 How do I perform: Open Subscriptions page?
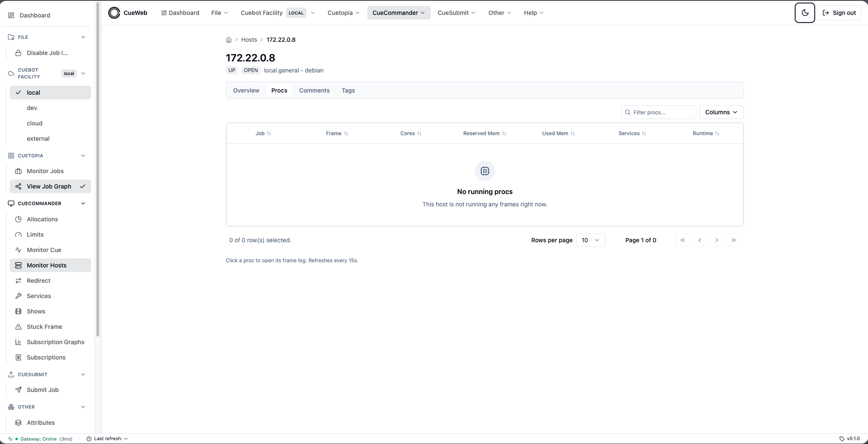[50, 357]
